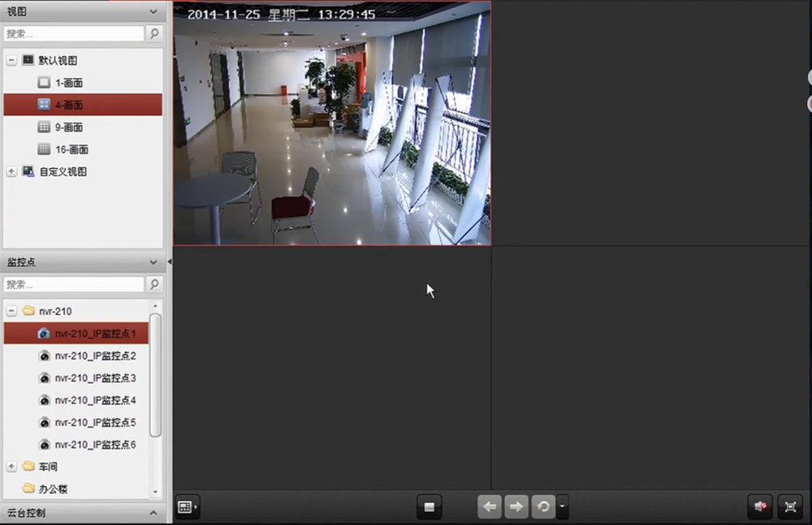Image resolution: width=812 pixels, height=525 pixels.
Task: Enter full screen mode
Action: (x=789, y=507)
